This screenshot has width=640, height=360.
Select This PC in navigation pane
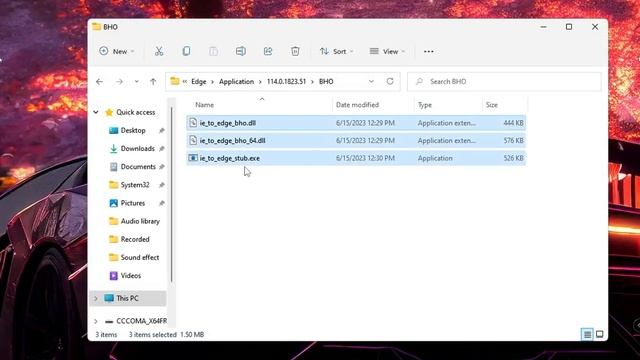127,298
